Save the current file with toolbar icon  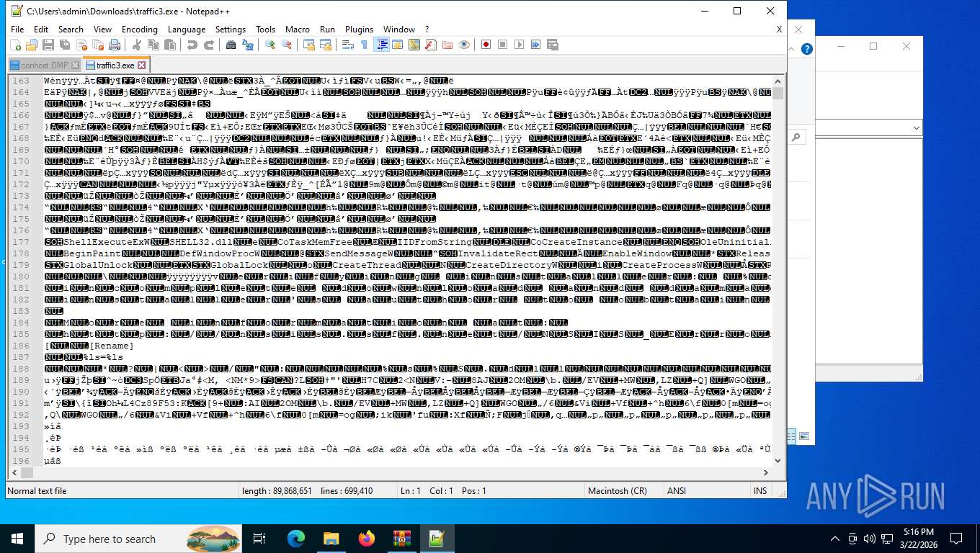[x=48, y=45]
